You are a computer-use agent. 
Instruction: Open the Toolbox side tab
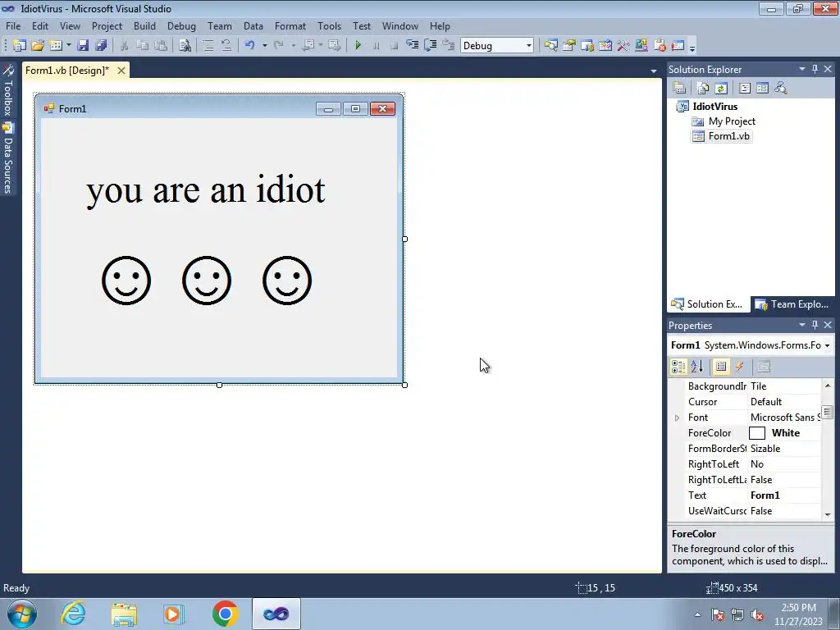(8, 90)
